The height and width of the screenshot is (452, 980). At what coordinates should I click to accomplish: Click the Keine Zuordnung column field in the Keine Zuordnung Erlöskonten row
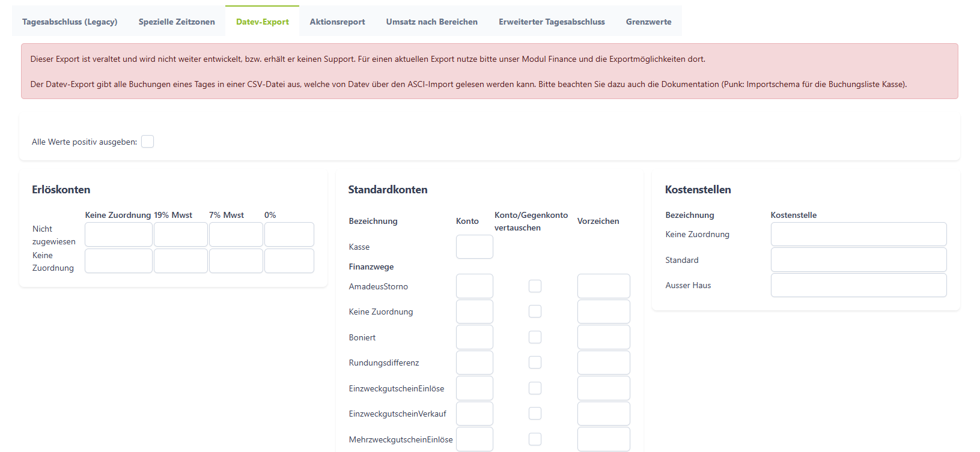[x=118, y=261]
